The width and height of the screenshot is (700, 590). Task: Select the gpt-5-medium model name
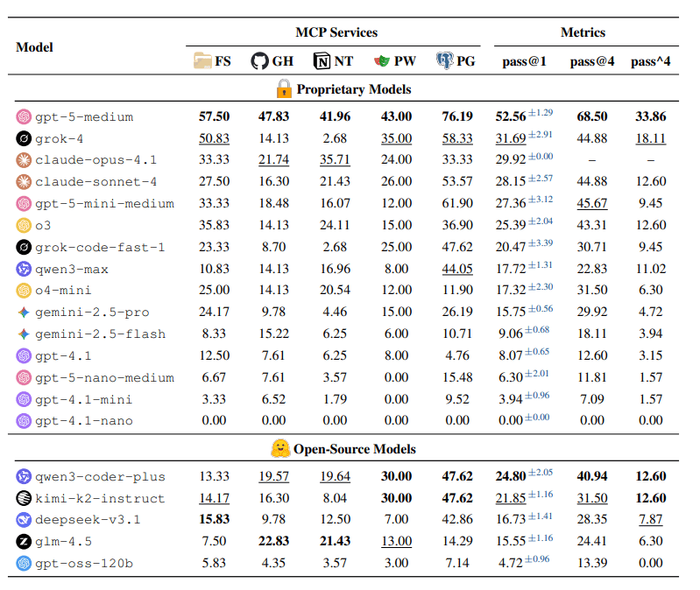pyautogui.click(x=84, y=117)
